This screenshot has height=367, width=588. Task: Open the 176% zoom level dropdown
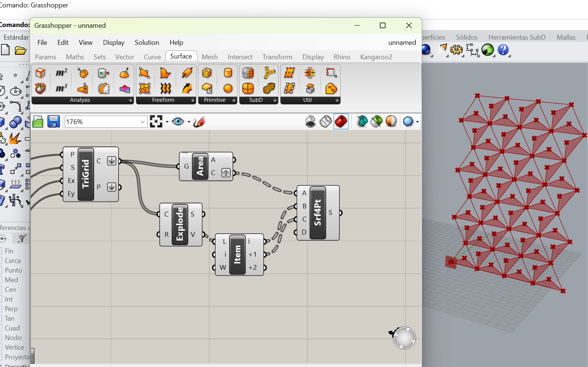(143, 122)
